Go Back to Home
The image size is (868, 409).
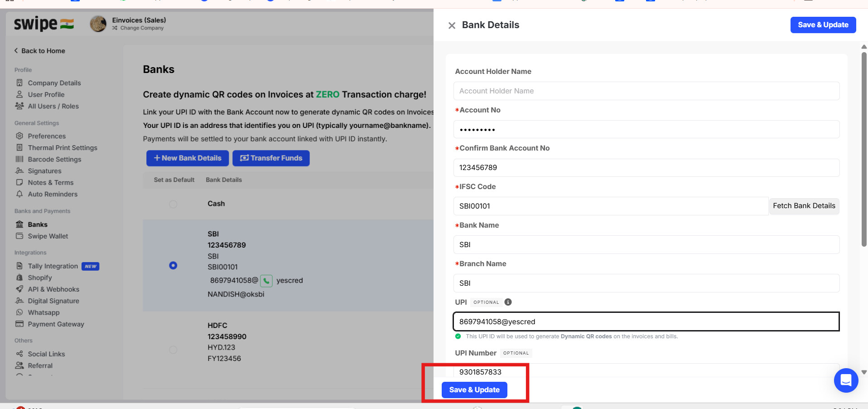[40, 51]
